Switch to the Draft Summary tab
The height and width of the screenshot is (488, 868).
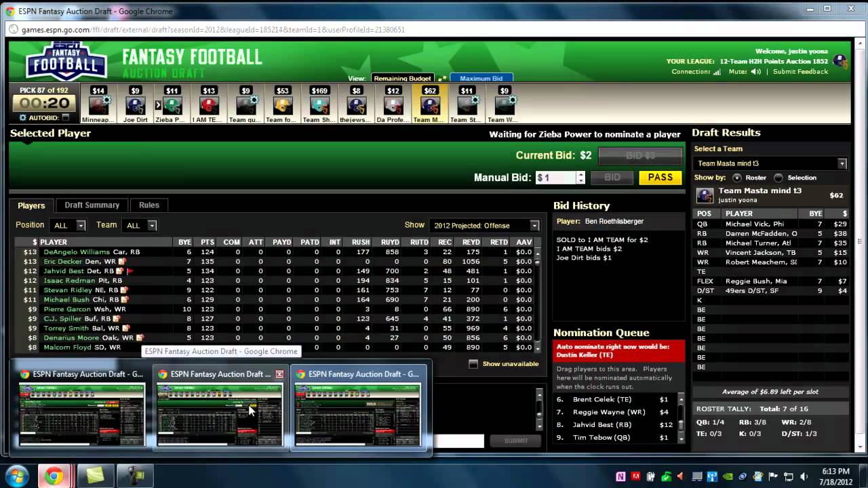pos(92,205)
